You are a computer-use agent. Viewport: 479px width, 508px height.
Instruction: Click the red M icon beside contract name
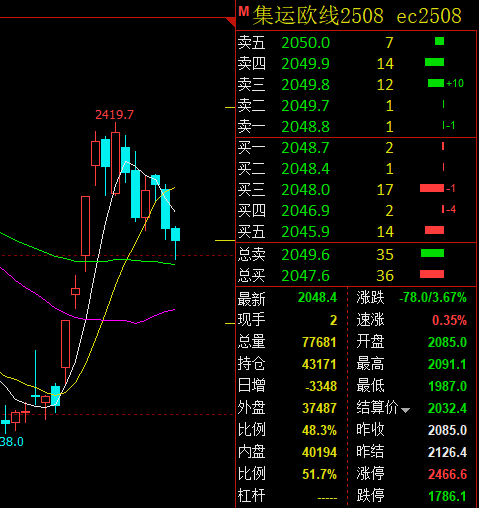coord(244,12)
